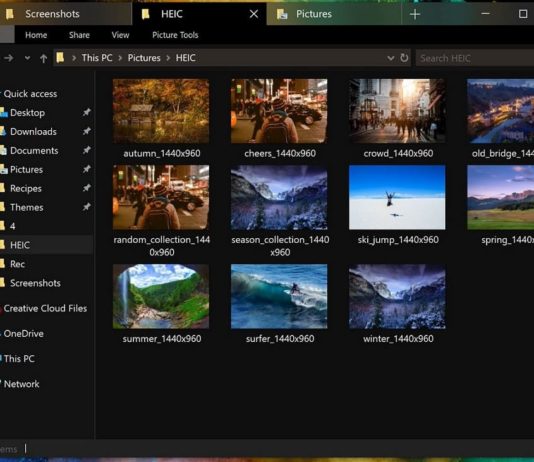Screen dimensions: 534x462
Task: Click the autumn_1440x960 file name
Action: (162, 154)
